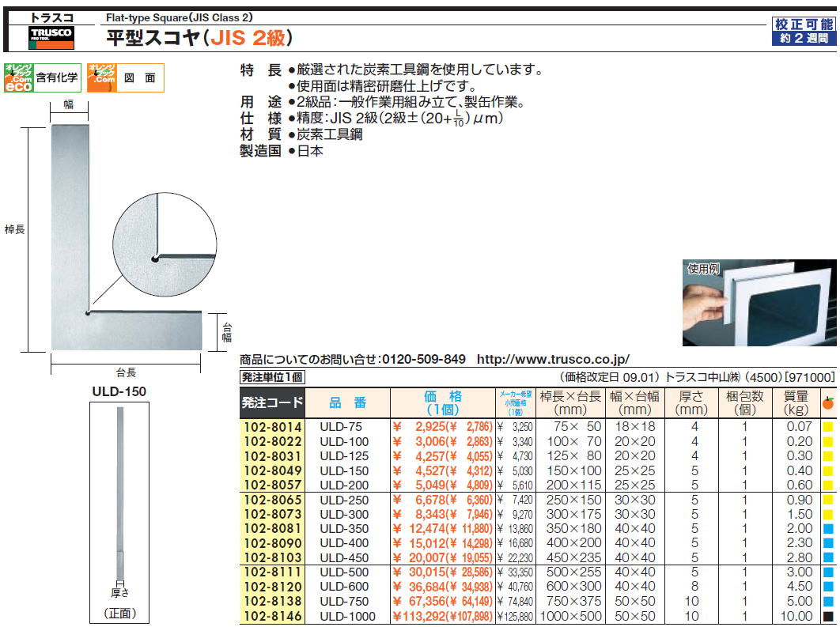Click the price ¥113,292 for ULD-1000
This screenshot has height=627, width=840.
click(x=419, y=616)
